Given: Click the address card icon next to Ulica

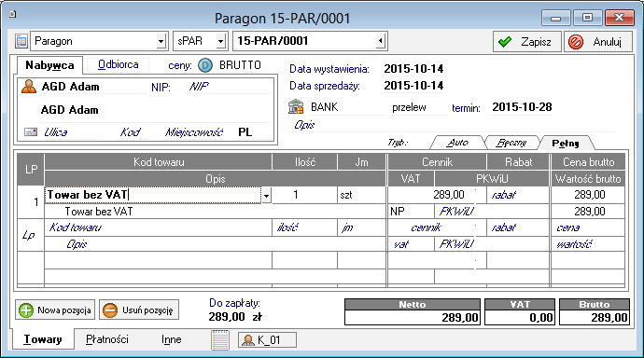Looking at the screenshot, I should pos(31,132).
